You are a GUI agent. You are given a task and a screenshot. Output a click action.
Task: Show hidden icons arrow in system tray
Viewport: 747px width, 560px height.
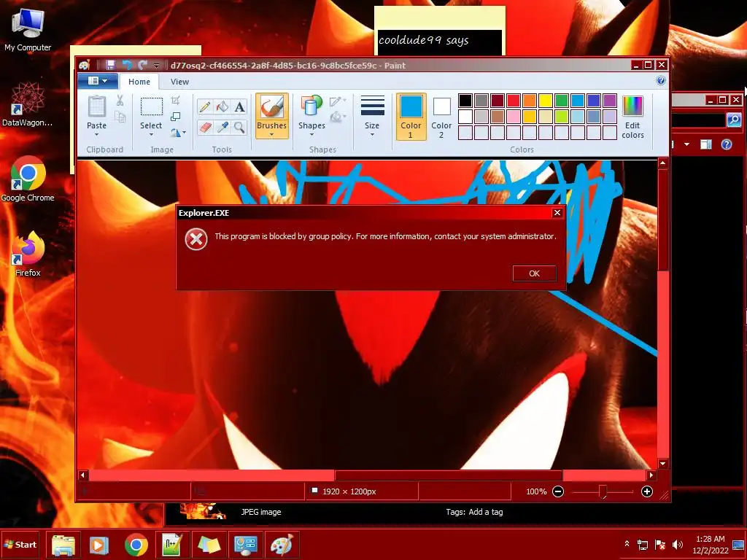627,544
